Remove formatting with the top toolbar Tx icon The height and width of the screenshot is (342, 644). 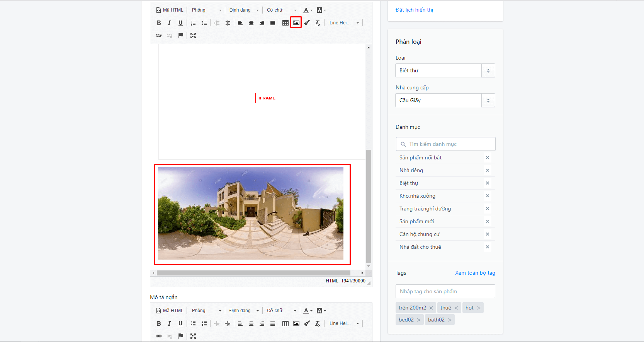[x=318, y=23]
